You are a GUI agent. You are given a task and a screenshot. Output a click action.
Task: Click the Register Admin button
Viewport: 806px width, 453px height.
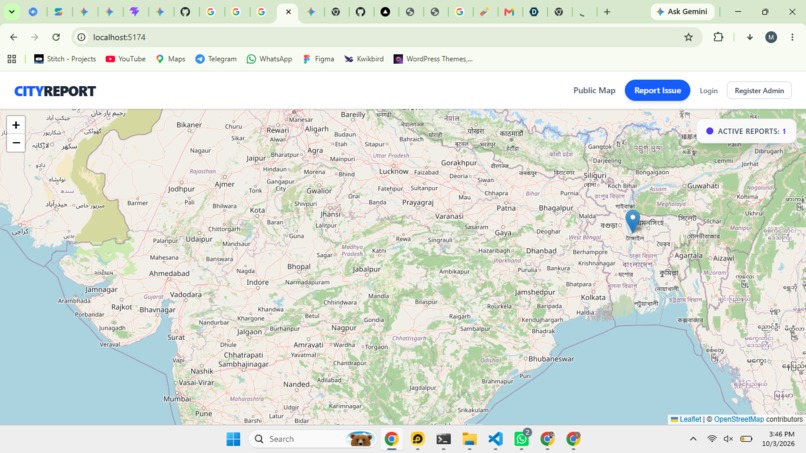point(759,90)
